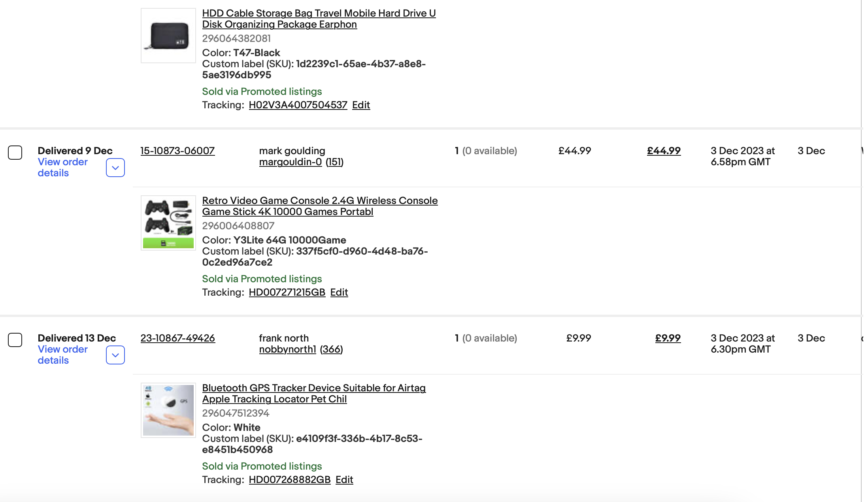View order details for Delivered 9 Dec
This screenshot has width=868, height=502.
tap(62, 167)
